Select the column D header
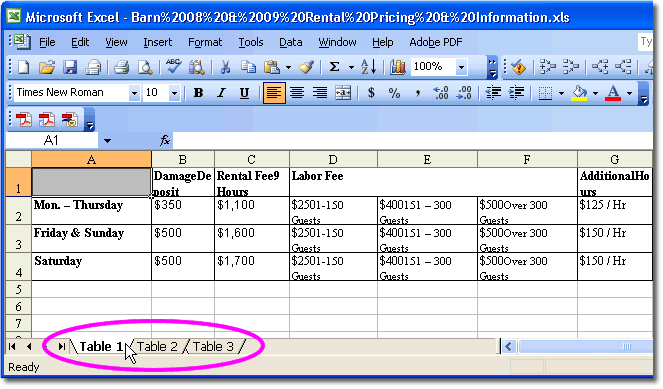Image resolution: width=663 pixels, height=389 pixels. tap(333, 159)
